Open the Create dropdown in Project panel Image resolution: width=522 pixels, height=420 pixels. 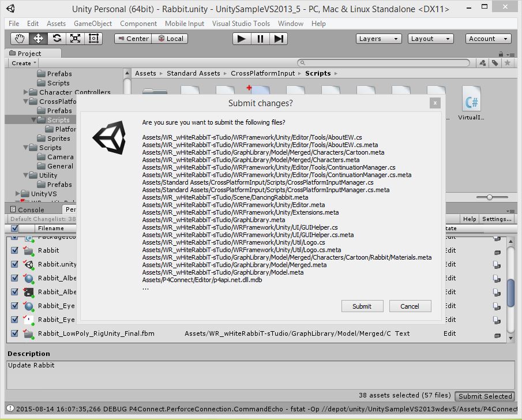pyautogui.click(x=23, y=63)
